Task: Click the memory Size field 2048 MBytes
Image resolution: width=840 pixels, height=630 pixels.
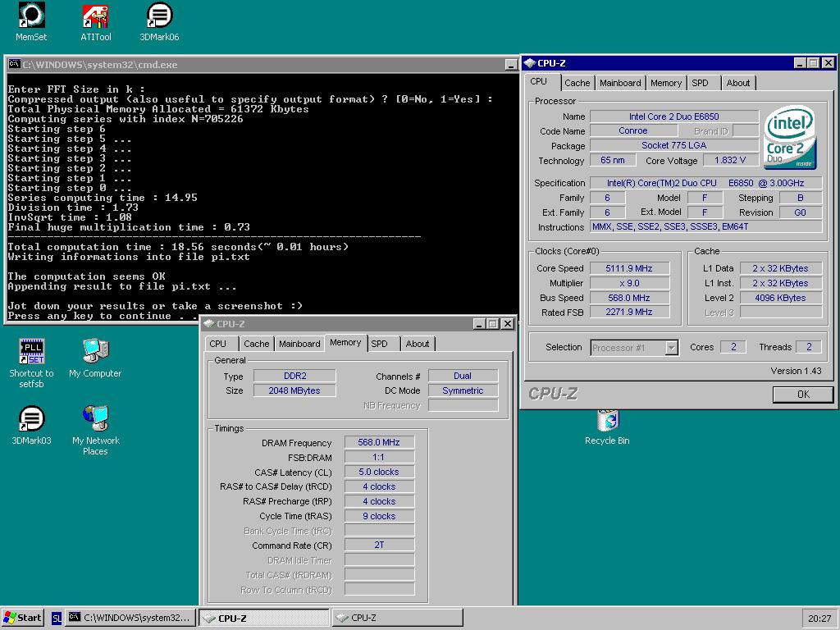Action: pyautogui.click(x=294, y=390)
